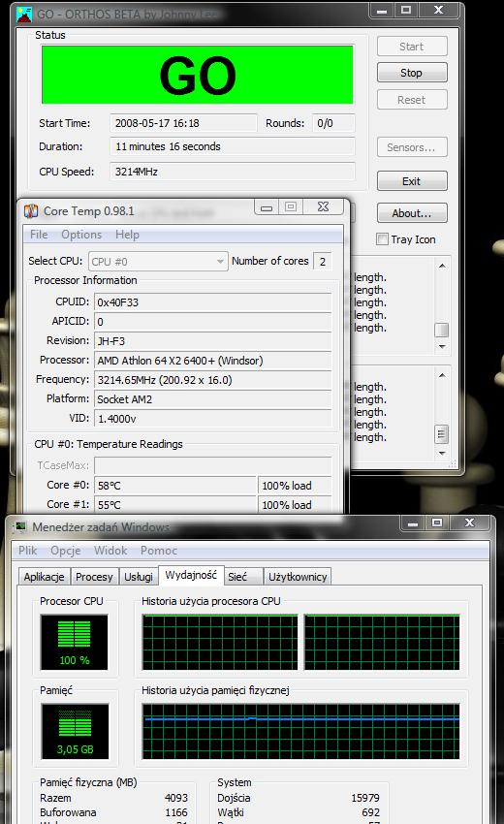Open the Select CPU dropdown in Core Temp
This screenshot has height=824, width=504.
coord(158,261)
